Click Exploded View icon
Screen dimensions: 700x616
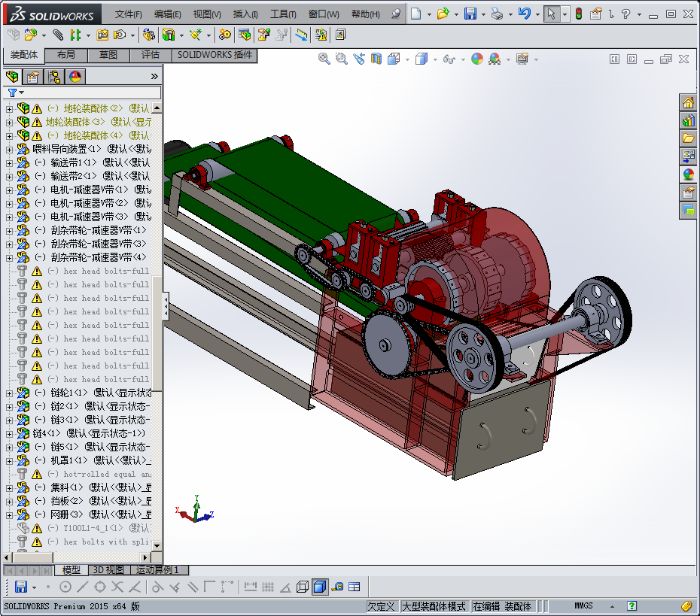click(264, 35)
